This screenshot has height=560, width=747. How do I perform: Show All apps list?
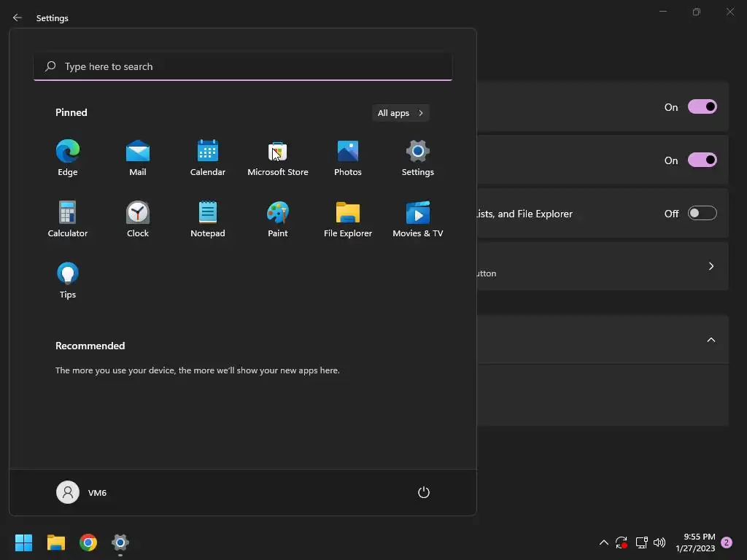pos(400,113)
